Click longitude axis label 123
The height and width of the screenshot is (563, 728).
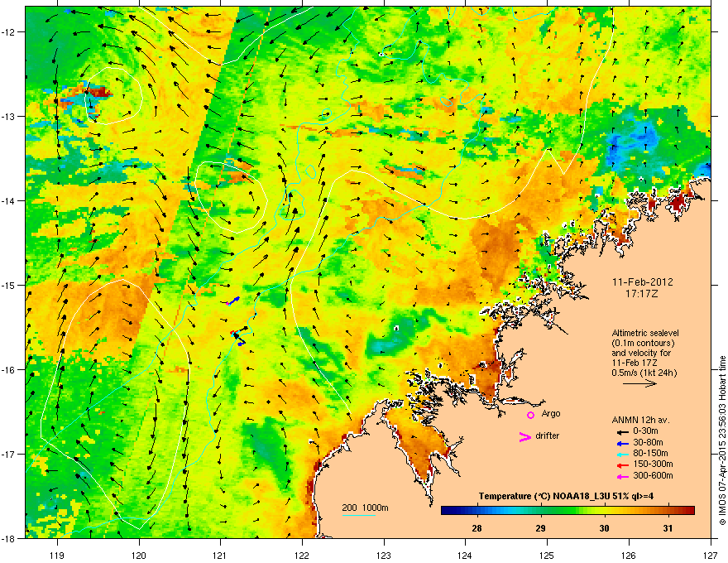pyautogui.click(x=384, y=555)
